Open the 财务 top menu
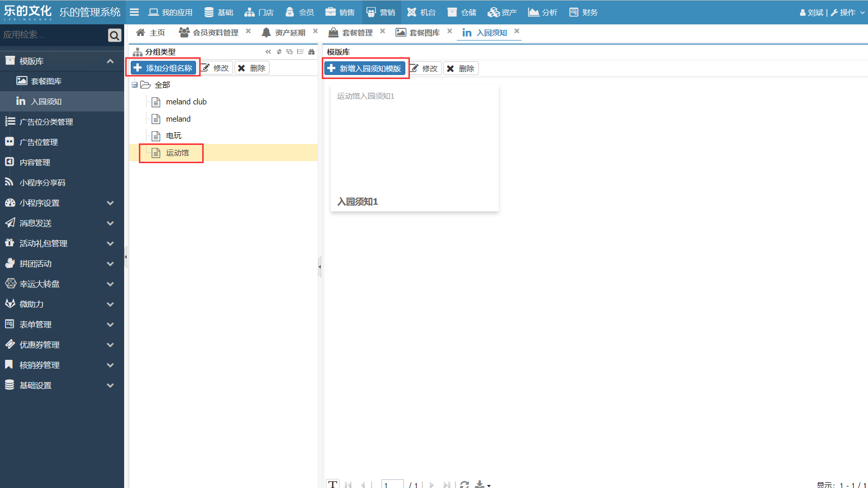The height and width of the screenshot is (488, 868). click(x=584, y=12)
